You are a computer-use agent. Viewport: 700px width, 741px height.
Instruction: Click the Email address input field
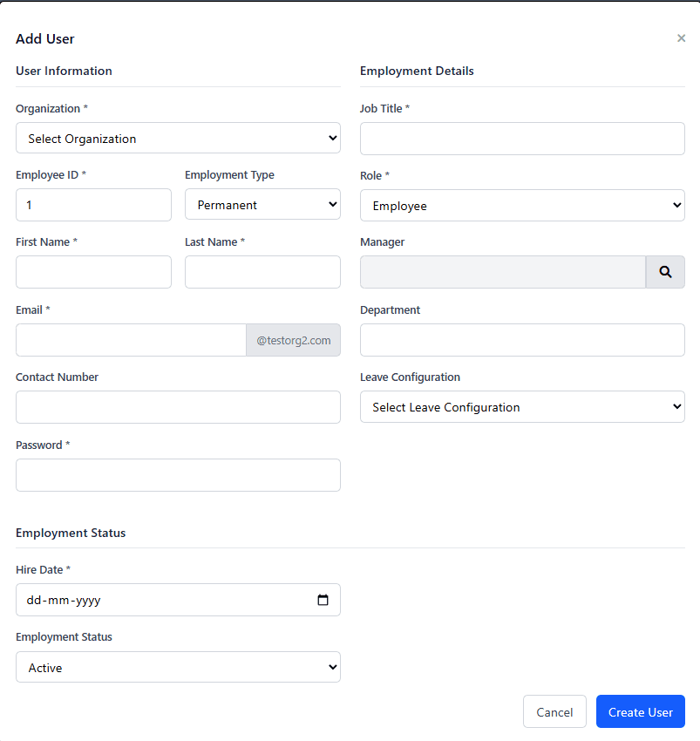click(x=131, y=340)
